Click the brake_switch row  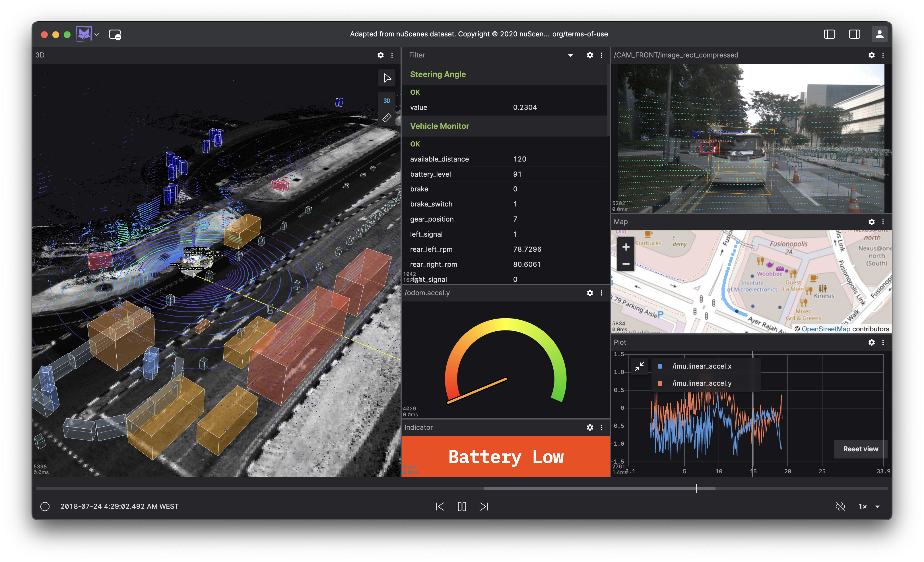click(x=505, y=204)
